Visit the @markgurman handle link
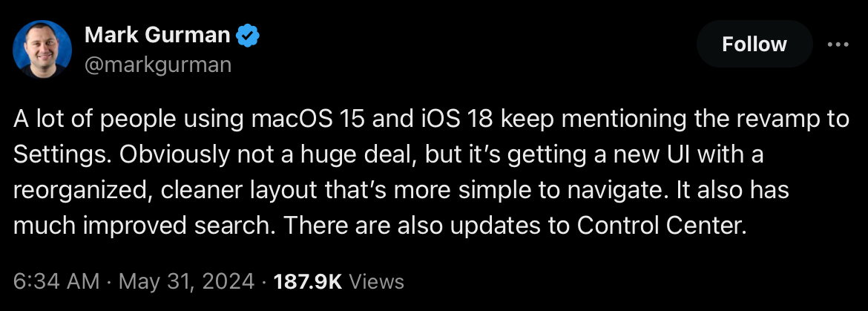 (158, 65)
